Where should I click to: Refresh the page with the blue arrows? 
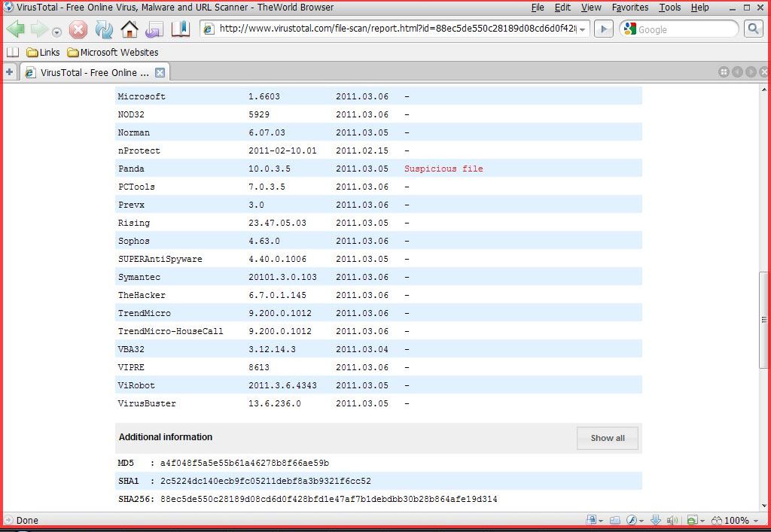104,29
